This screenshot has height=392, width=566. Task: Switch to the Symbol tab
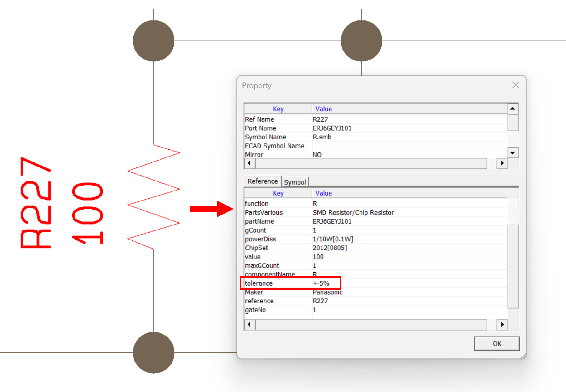tap(295, 182)
